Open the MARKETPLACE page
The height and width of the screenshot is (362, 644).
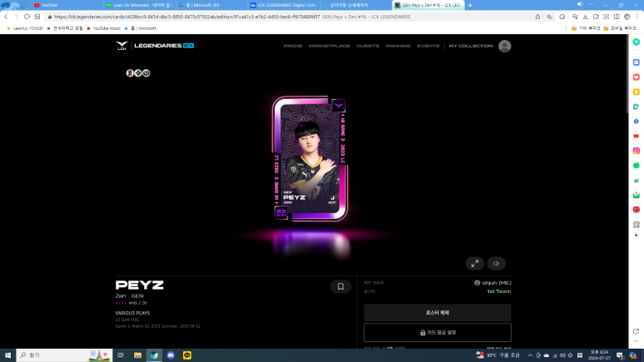pos(329,46)
